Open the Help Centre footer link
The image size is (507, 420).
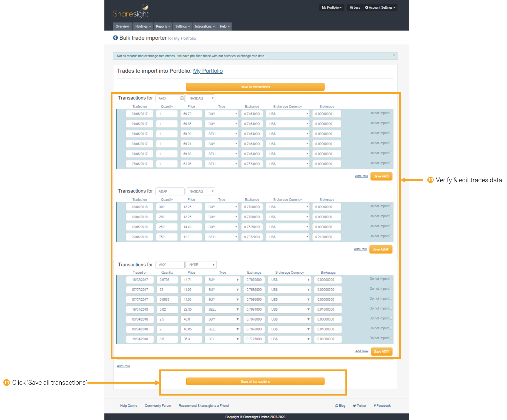129,406
